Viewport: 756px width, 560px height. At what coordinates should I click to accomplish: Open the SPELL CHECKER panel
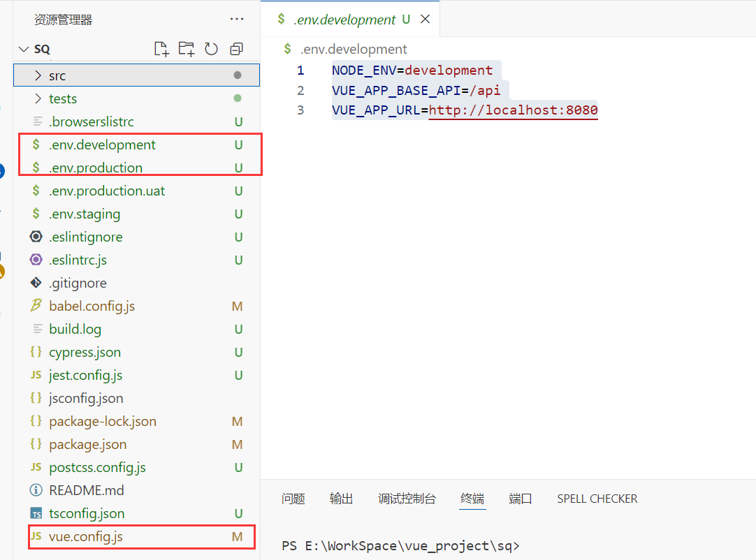click(x=597, y=499)
